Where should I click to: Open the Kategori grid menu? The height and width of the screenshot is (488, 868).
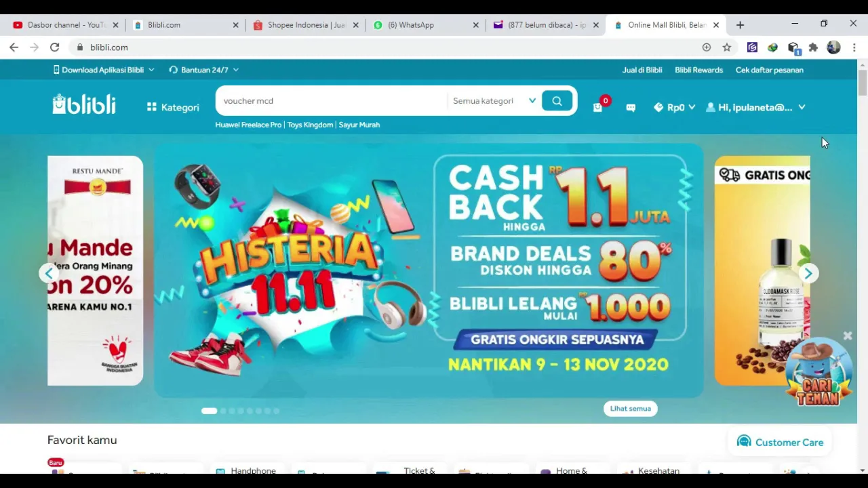click(x=173, y=107)
